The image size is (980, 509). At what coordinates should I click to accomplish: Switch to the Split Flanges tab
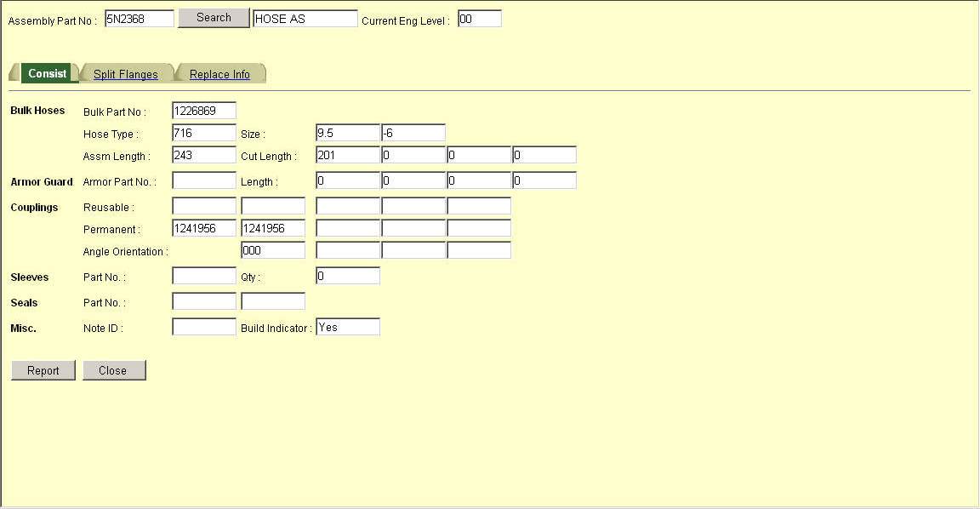click(x=126, y=74)
